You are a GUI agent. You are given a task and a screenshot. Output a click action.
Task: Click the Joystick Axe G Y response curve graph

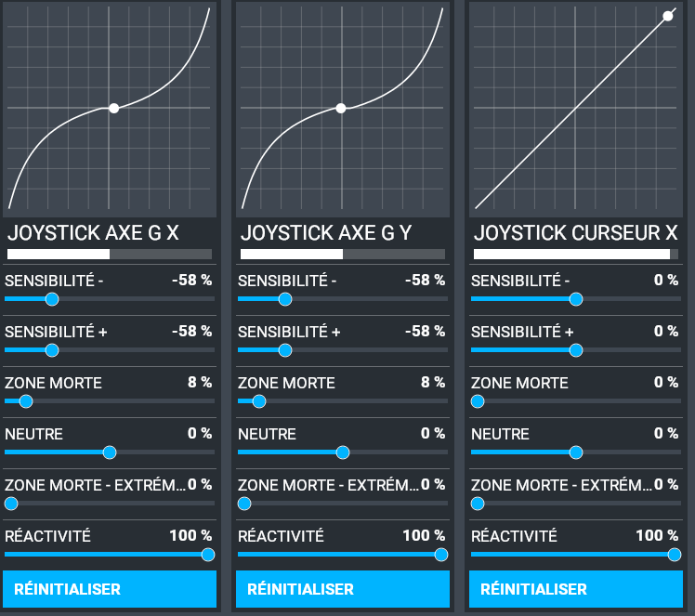click(343, 109)
